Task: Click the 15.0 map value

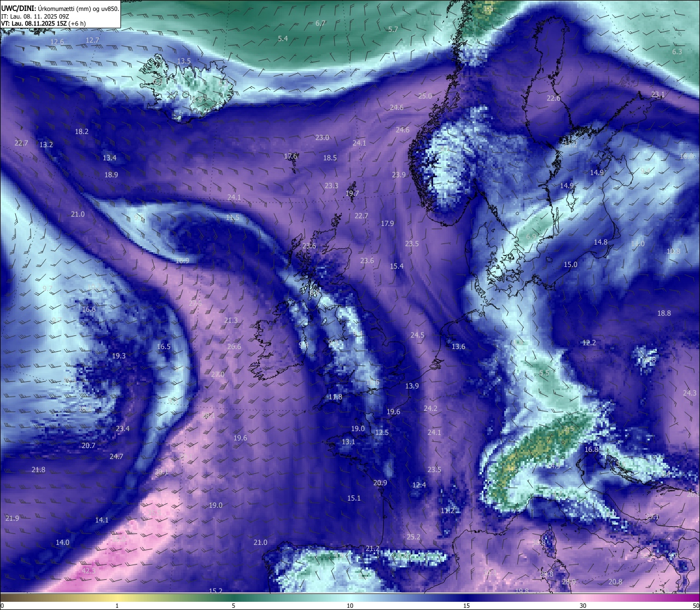Action: click(x=570, y=264)
